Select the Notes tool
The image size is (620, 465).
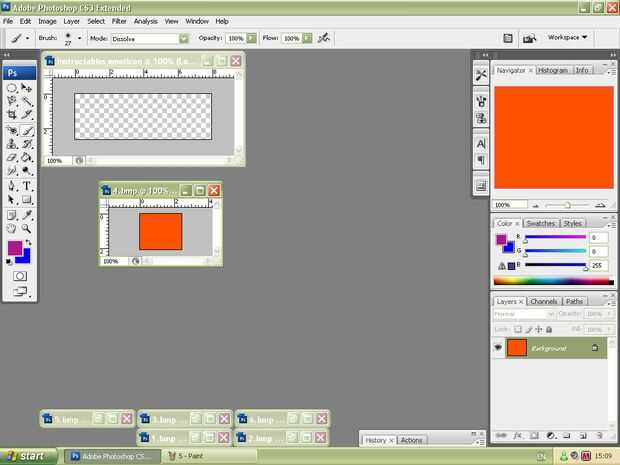click(x=12, y=215)
